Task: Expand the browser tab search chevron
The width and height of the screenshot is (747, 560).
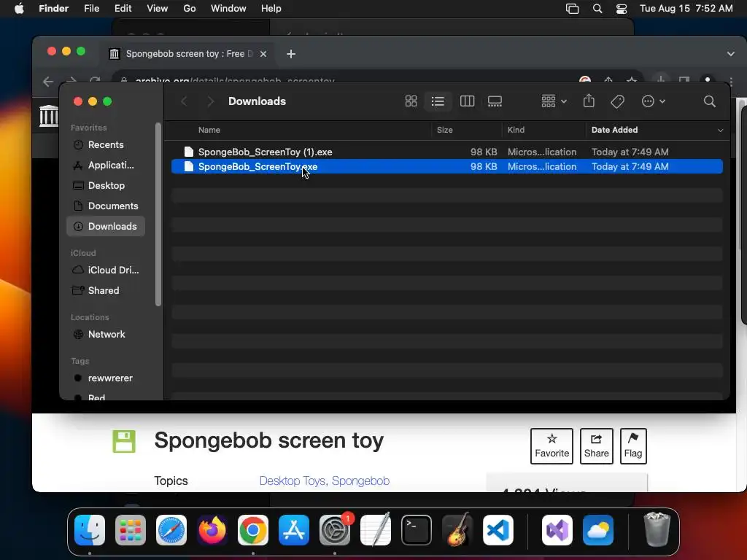Action: pyautogui.click(x=730, y=54)
